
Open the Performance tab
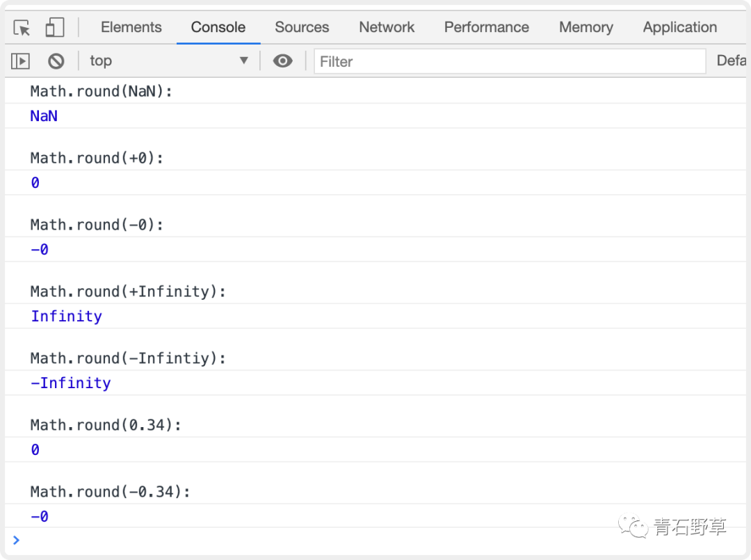[x=487, y=27]
